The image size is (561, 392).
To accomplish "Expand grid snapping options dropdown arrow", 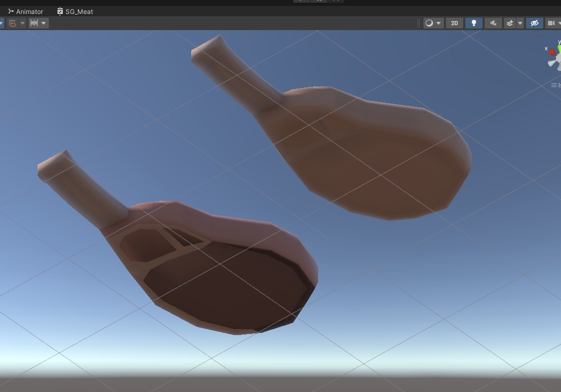I will click(23, 23).
